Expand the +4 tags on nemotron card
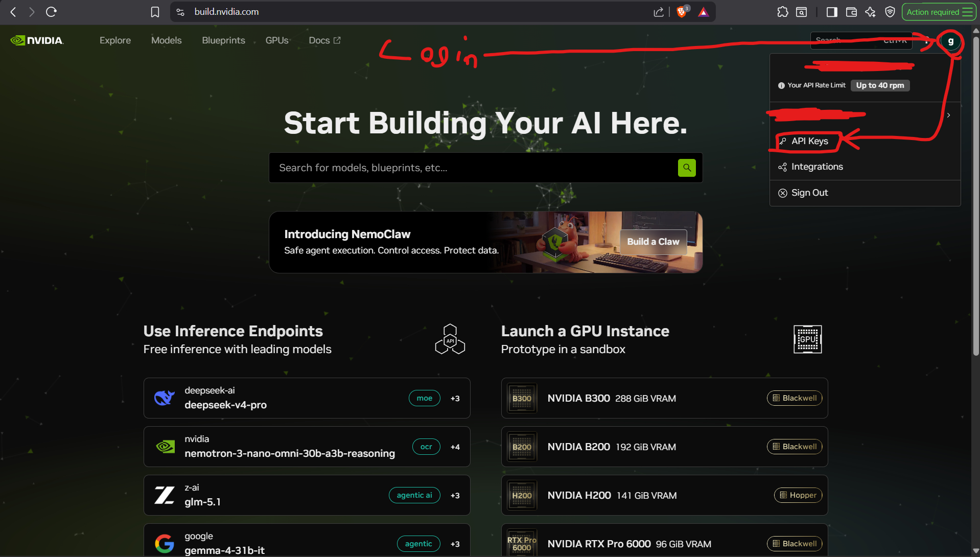The height and width of the screenshot is (557, 980). (455, 447)
